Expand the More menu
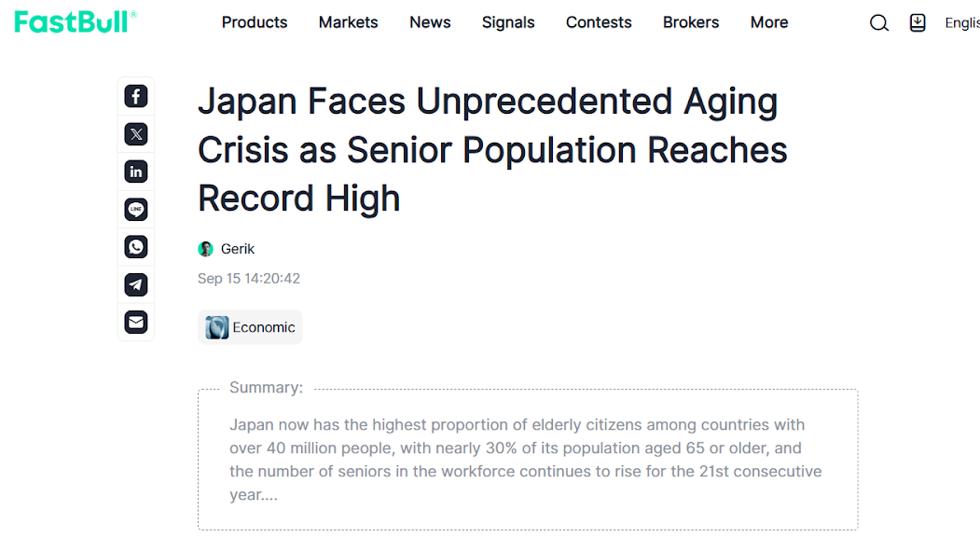 tap(769, 22)
